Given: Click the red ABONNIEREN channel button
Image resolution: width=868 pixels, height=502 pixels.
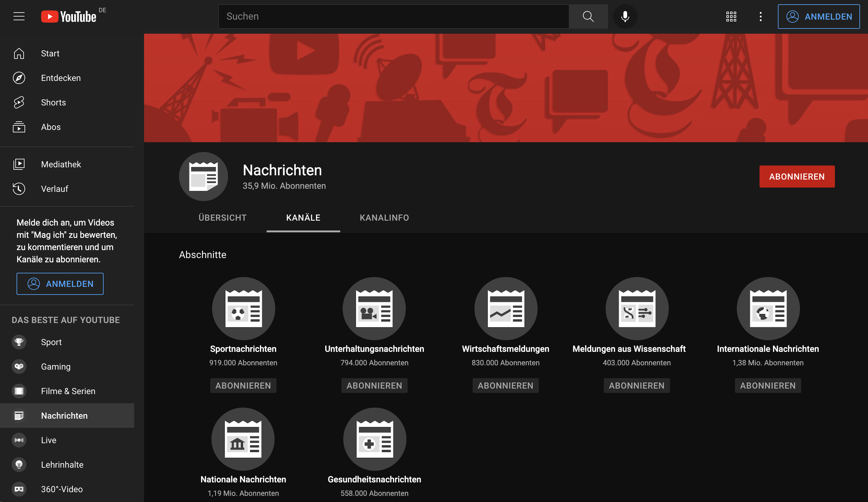Looking at the screenshot, I should pyautogui.click(x=797, y=177).
